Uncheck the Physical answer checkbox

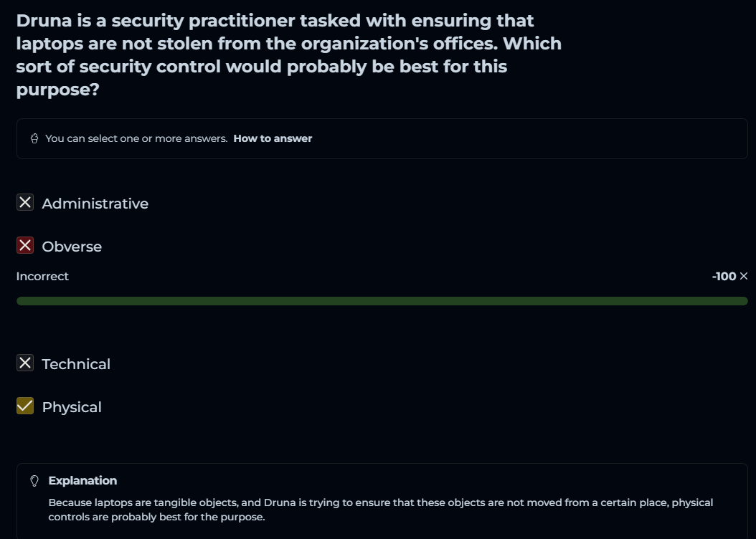(25, 406)
